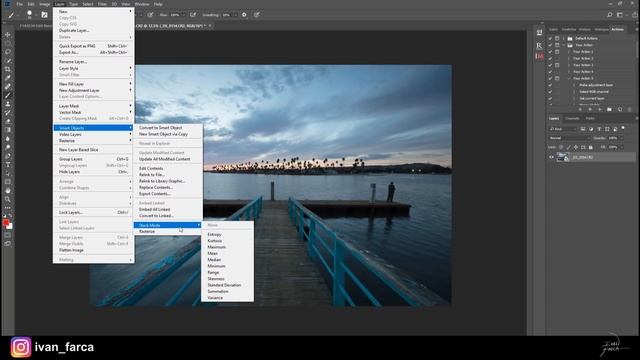The width and height of the screenshot is (640, 360).
Task: Open the brush settings panel toggle
Action: (44, 15)
